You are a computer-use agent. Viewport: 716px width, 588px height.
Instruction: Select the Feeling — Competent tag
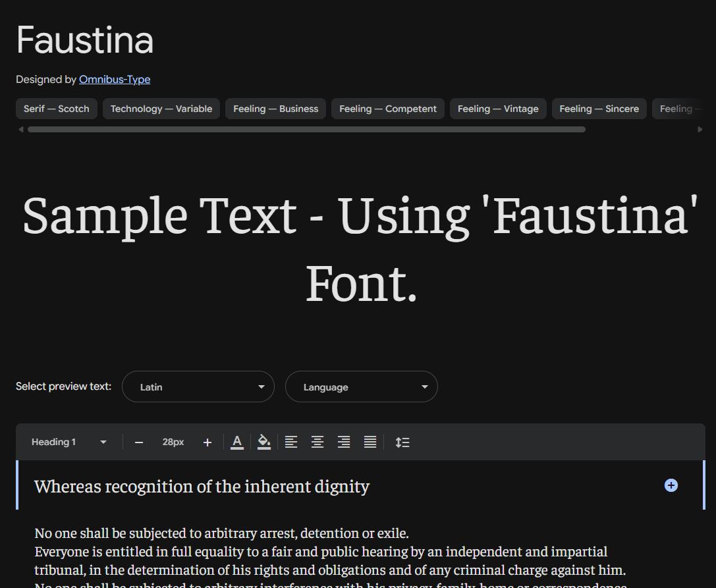388,109
